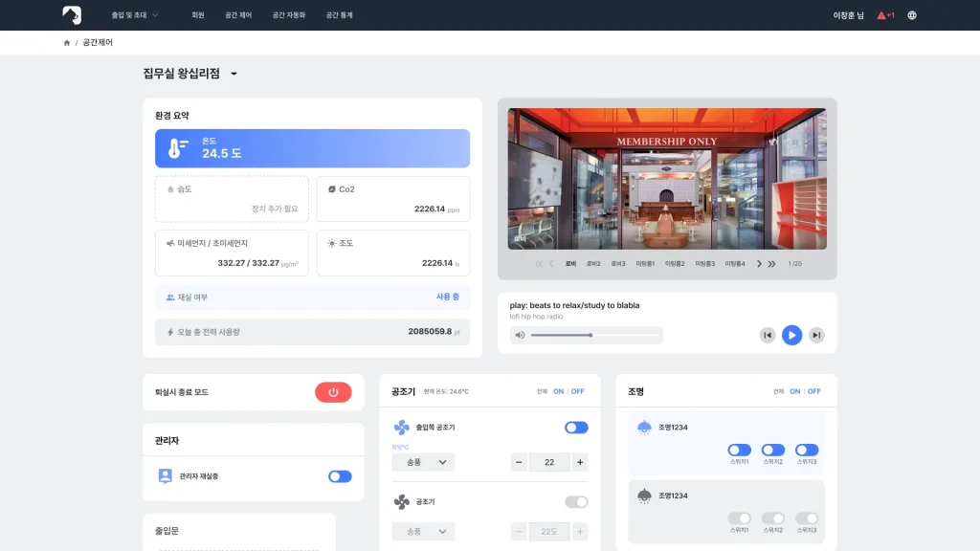Toggle the gray 공조기 power switch

pos(576,501)
